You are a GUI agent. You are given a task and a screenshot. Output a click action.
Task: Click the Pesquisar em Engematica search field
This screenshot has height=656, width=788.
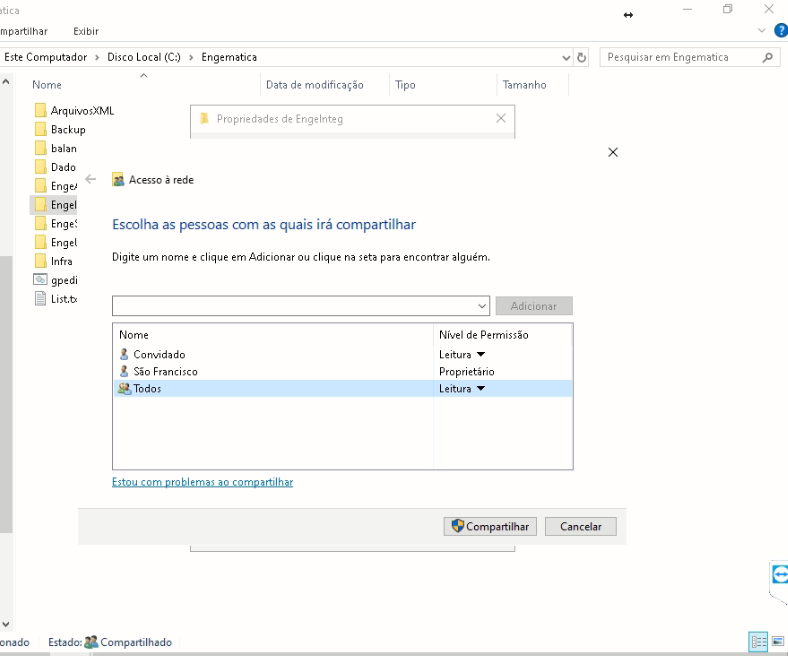[680, 58]
